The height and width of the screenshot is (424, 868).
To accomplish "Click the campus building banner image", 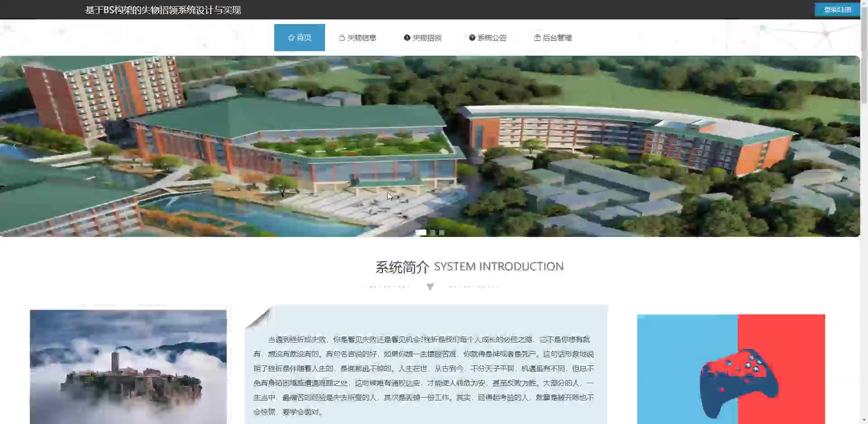I will pyautogui.click(x=430, y=146).
